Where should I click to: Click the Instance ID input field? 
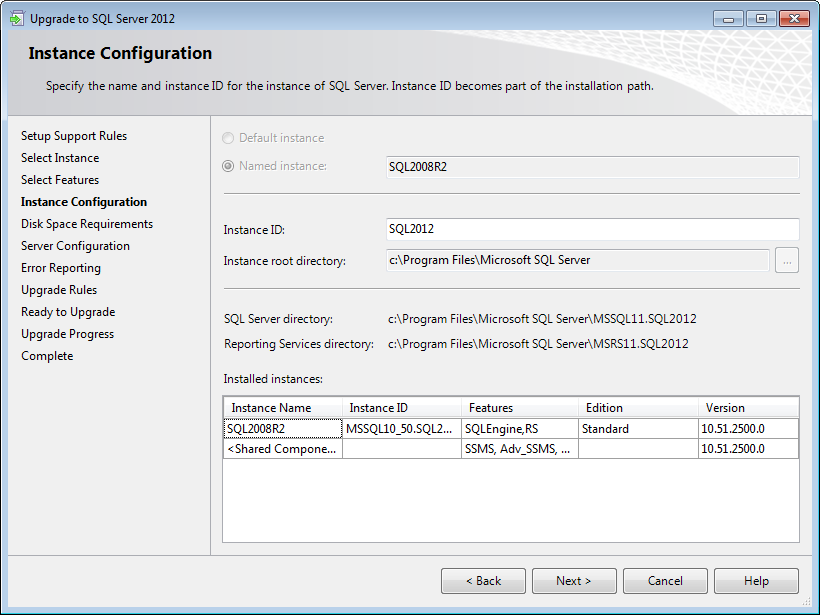point(593,229)
